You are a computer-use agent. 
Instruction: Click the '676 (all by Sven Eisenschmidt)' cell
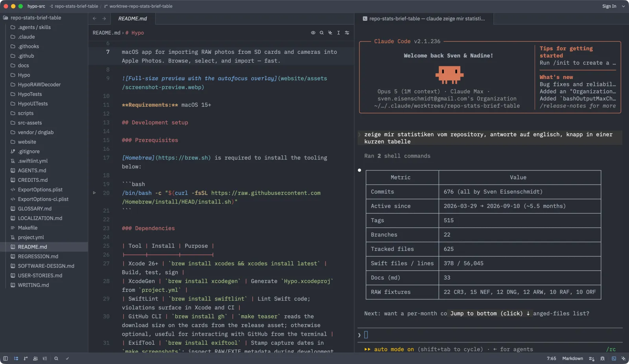520,192
